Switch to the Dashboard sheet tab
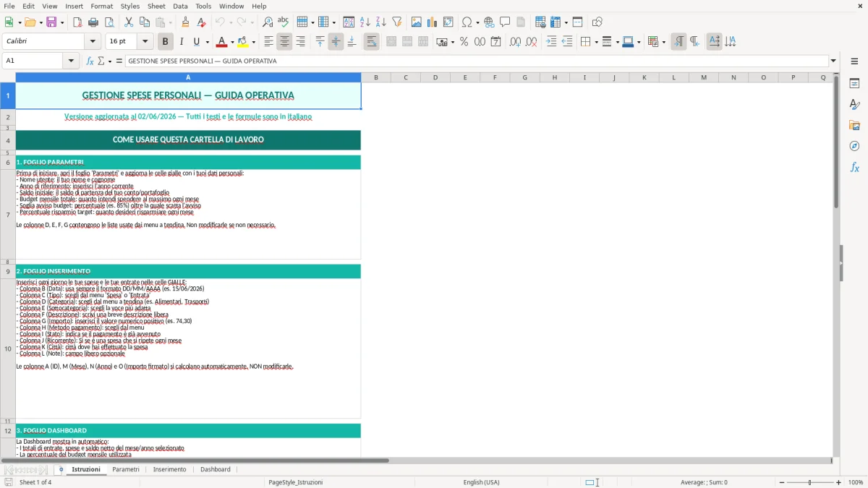Image resolution: width=868 pixels, height=488 pixels. tap(216, 469)
